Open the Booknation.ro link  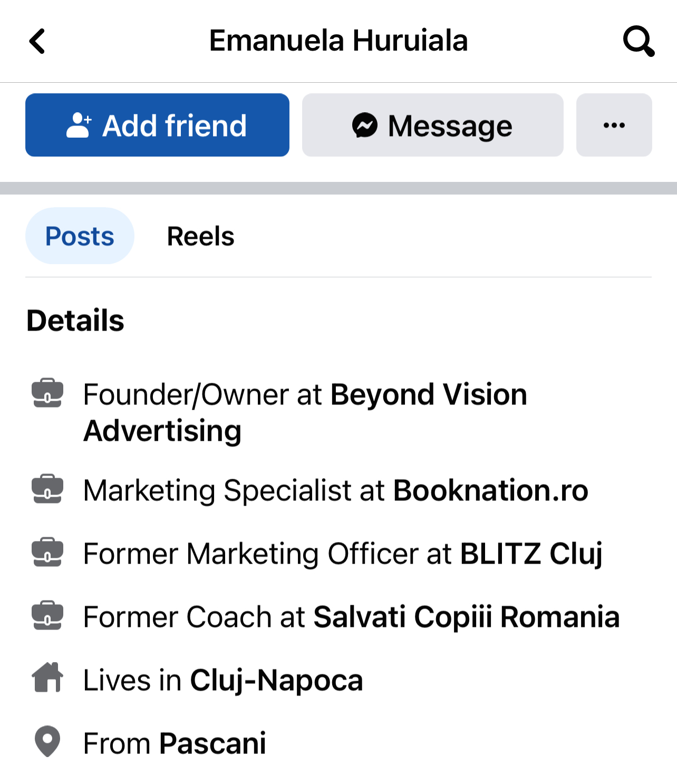tap(491, 490)
